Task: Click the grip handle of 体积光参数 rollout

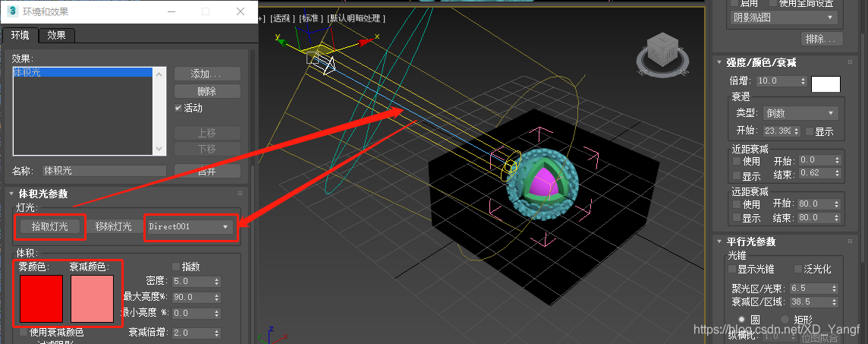Action: point(241,194)
